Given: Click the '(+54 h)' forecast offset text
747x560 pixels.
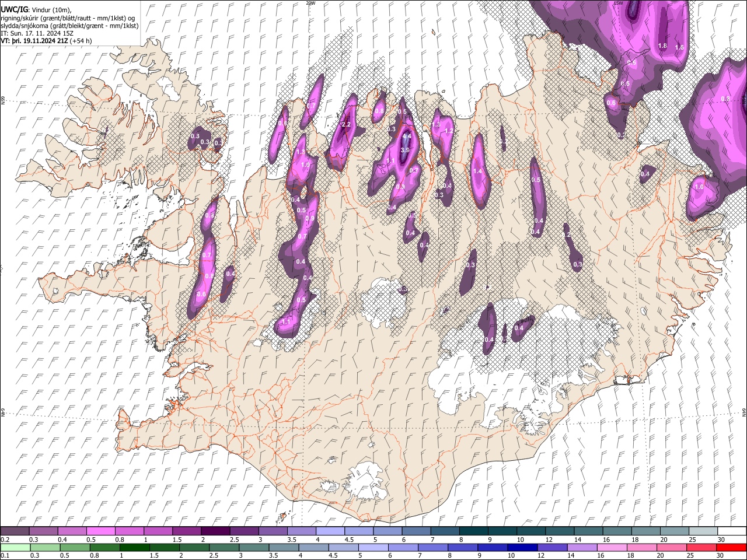Looking at the screenshot, I should (x=80, y=41).
